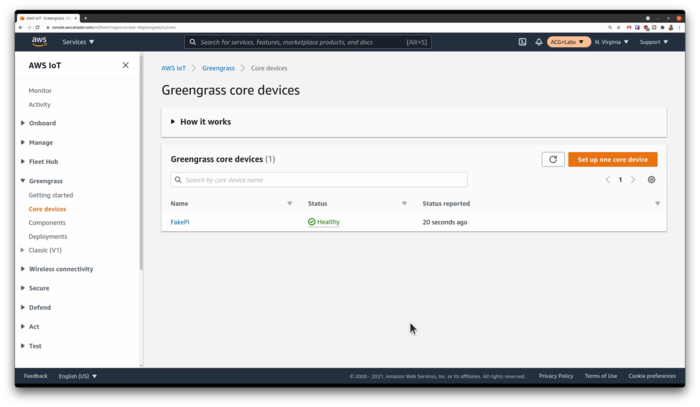Image resolution: width=700 pixels, height=407 pixels.
Task: Click the AWS IoT breadcrumb link
Action: [x=173, y=68]
